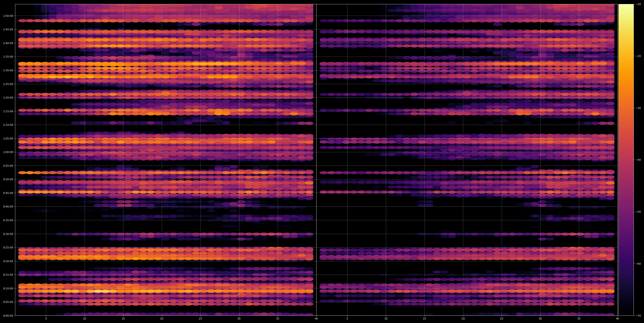Click the 0:25:00 time axis label
The image size is (644, 323).
pos(8,247)
